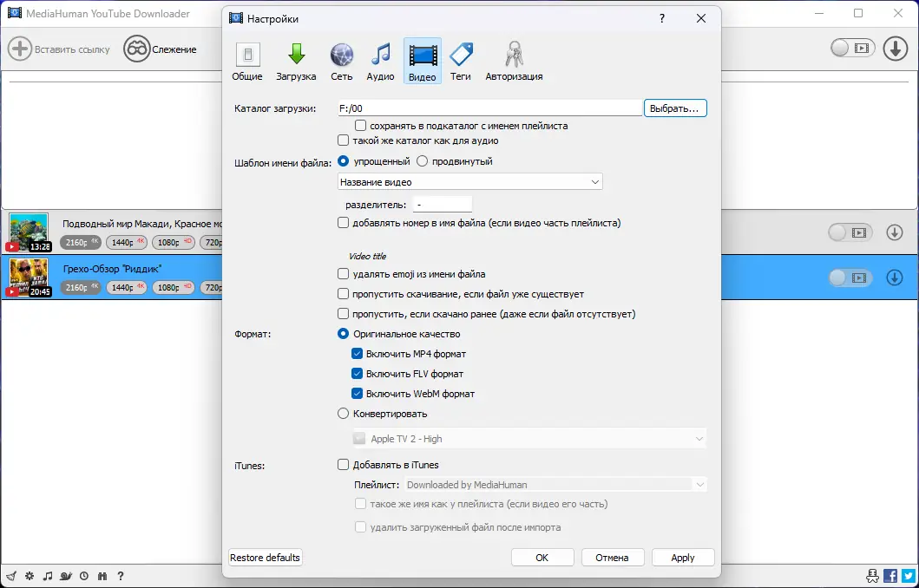Open the Название видео dropdown
This screenshot has width=919, height=588.
coord(470,182)
